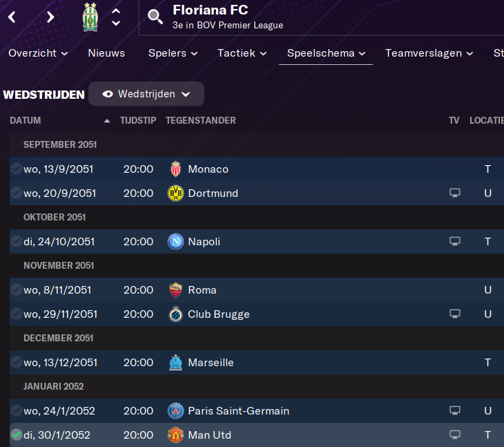Toggle the checkmark for Roma match
Image resolution: width=504 pixels, height=447 pixels.
(17, 290)
